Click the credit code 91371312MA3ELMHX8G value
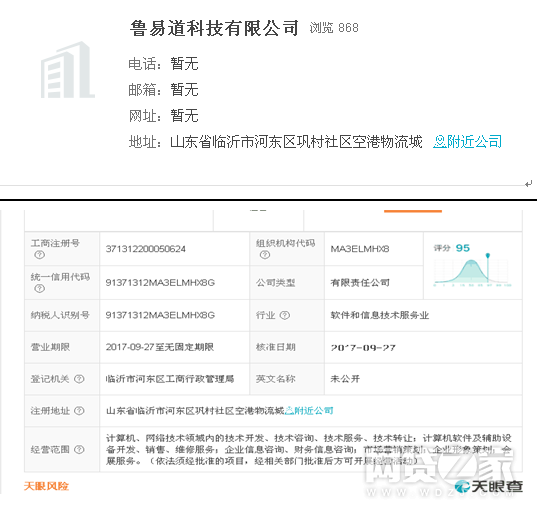 click(x=160, y=283)
